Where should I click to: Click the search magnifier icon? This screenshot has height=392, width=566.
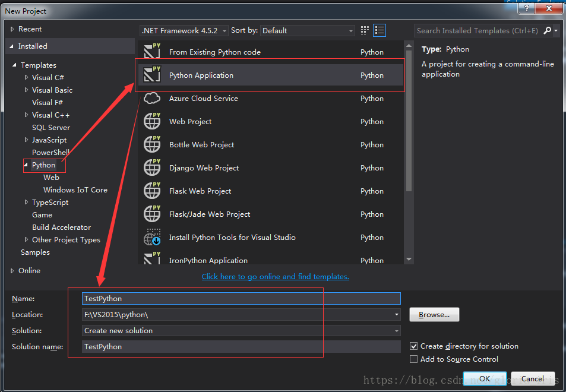[x=547, y=31]
